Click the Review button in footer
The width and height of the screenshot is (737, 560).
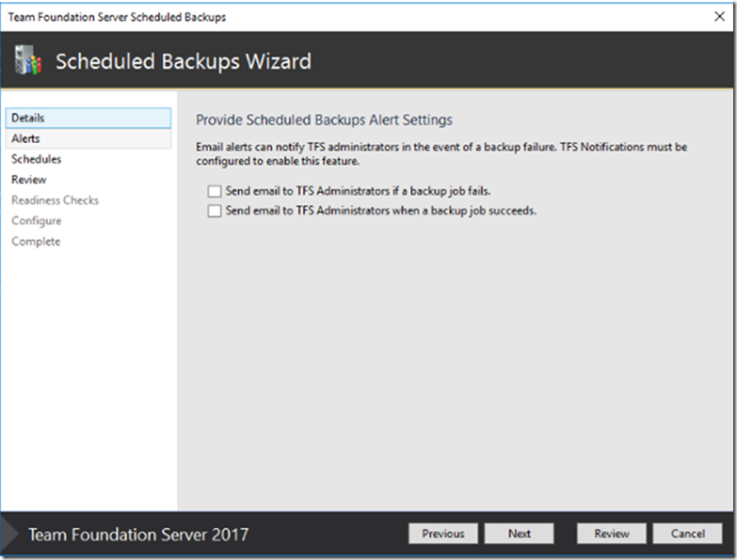pyautogui.click(x=611, y=534)
